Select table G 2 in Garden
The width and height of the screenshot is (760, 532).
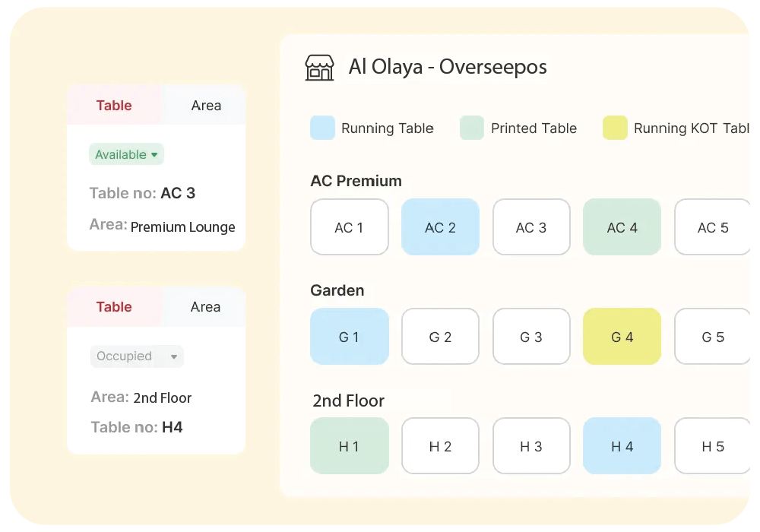440,337
